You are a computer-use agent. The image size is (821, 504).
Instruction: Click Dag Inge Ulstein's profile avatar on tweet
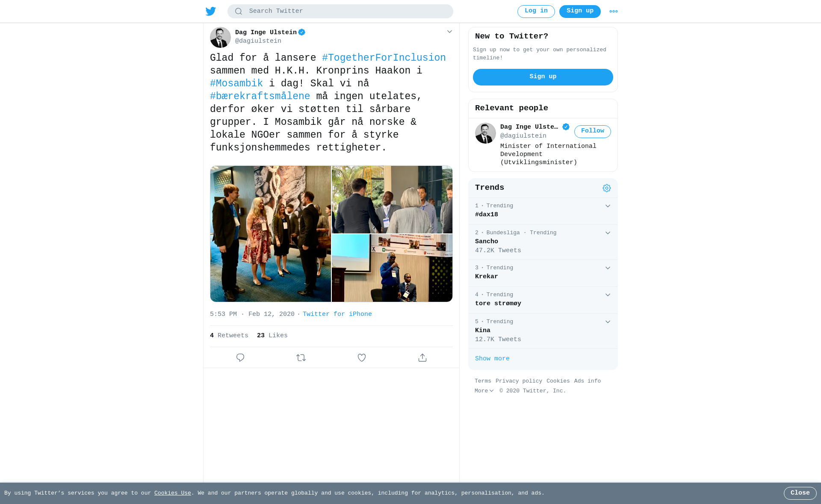220,38
